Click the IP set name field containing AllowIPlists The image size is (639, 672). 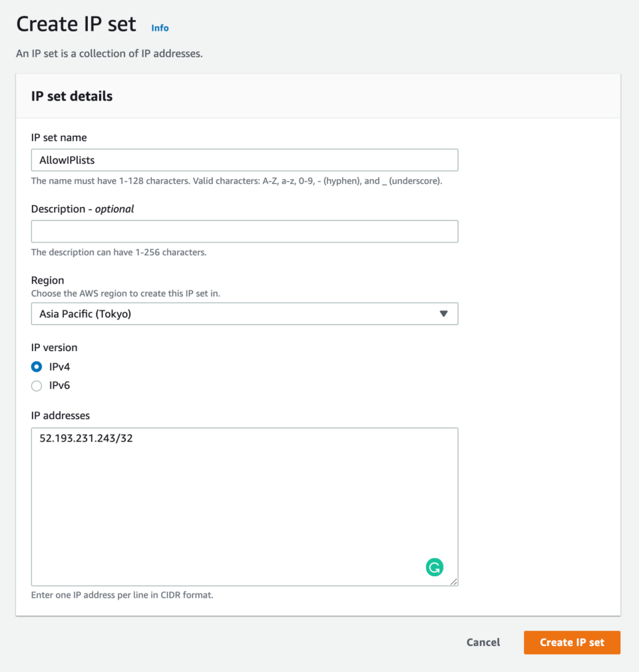[244, 160]
